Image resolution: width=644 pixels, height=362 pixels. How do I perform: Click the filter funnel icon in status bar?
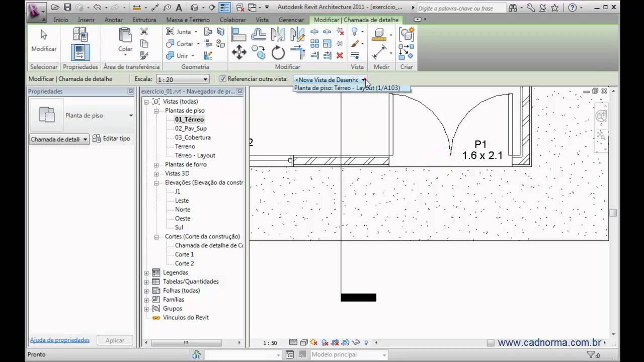tap(592, 355)
